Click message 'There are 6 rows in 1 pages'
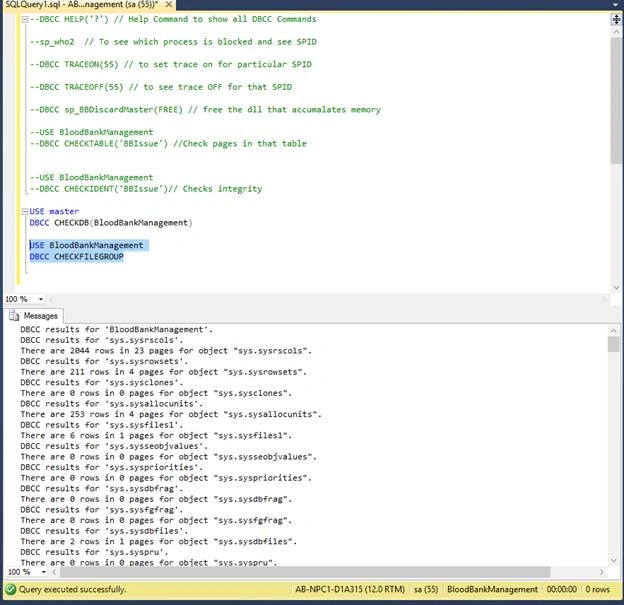 click(156, 436)
